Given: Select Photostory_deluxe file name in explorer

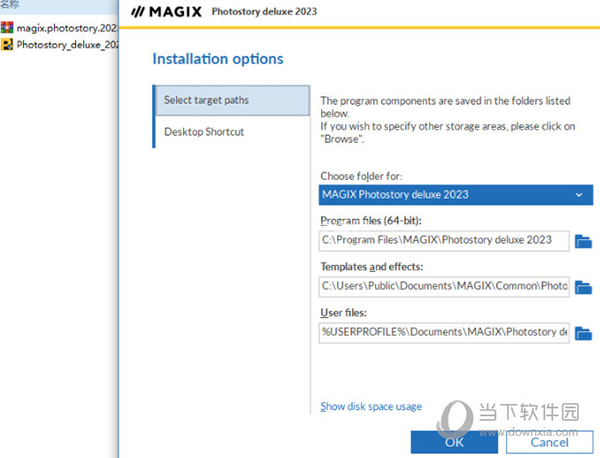Looking at the screenshot, I should [67, 45].
